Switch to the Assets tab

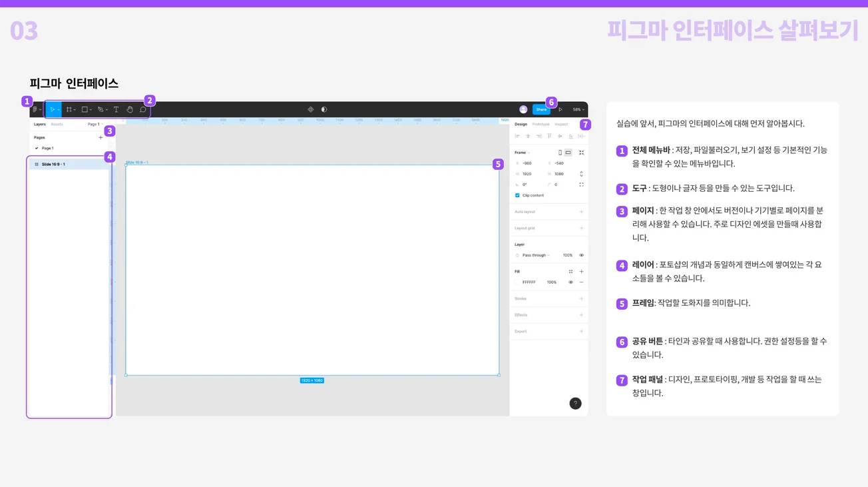57,124
